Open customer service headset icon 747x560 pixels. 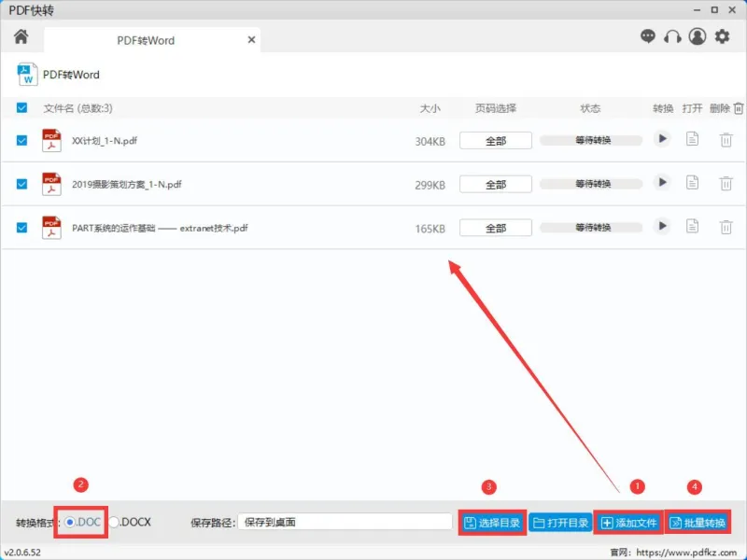tap(672, 36)
